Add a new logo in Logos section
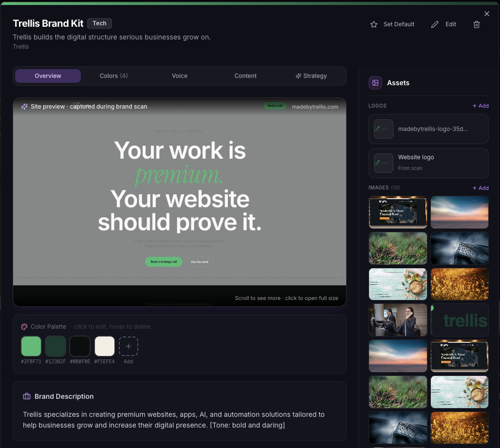The image size is (500, 448). pos(480,106)
